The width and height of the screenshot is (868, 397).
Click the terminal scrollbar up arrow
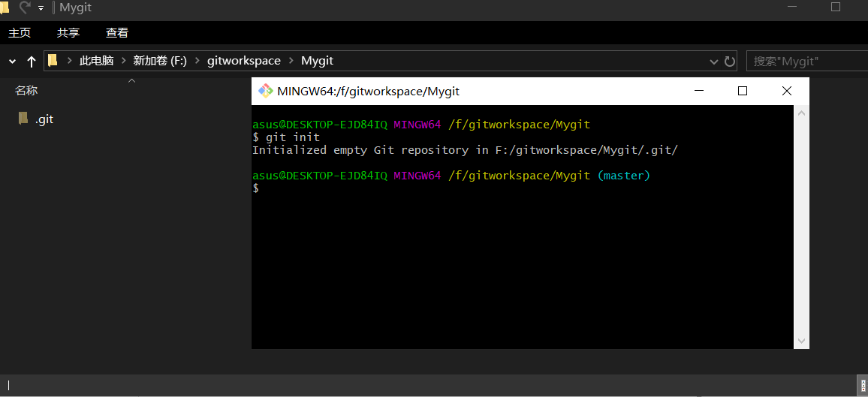point(801,113)
